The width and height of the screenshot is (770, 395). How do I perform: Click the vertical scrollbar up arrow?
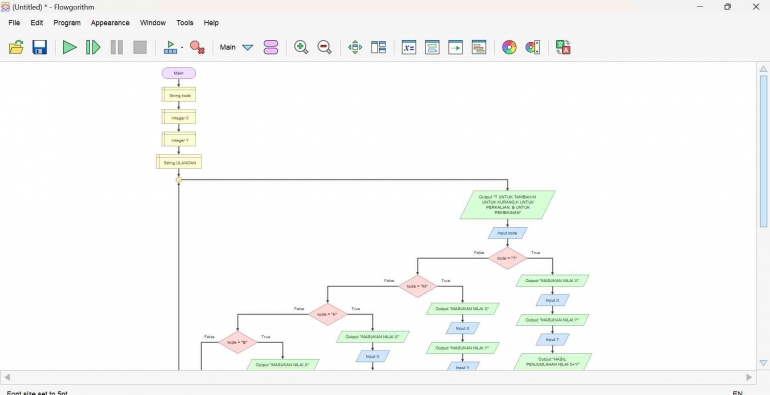coord(763,69)
